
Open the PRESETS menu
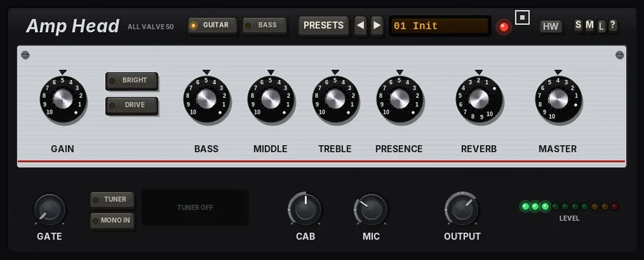tap(323, 26)
